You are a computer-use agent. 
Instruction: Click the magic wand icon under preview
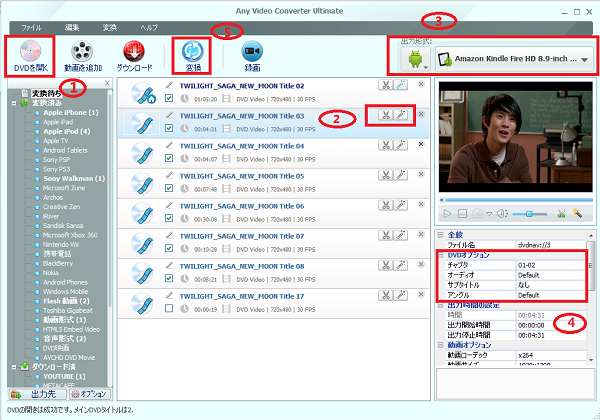[577, 213]
